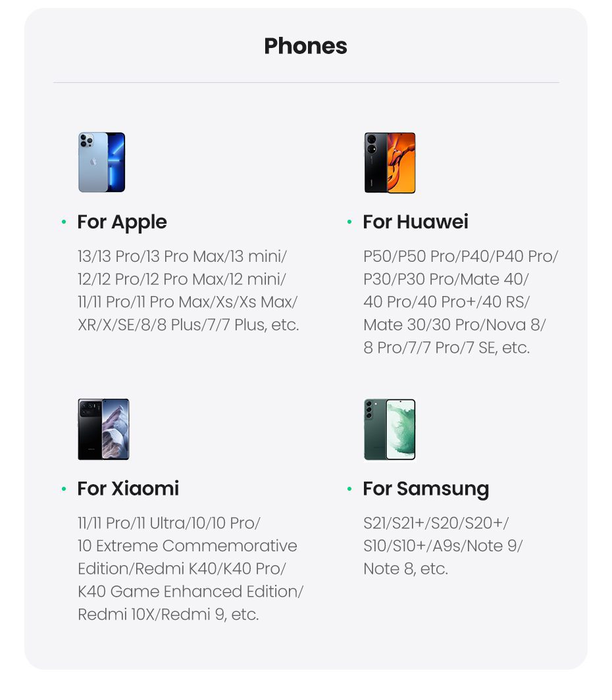This screenshot has width=612, height=700.
Task: Select the "Phones" title heading
Action: click(305, 46)
